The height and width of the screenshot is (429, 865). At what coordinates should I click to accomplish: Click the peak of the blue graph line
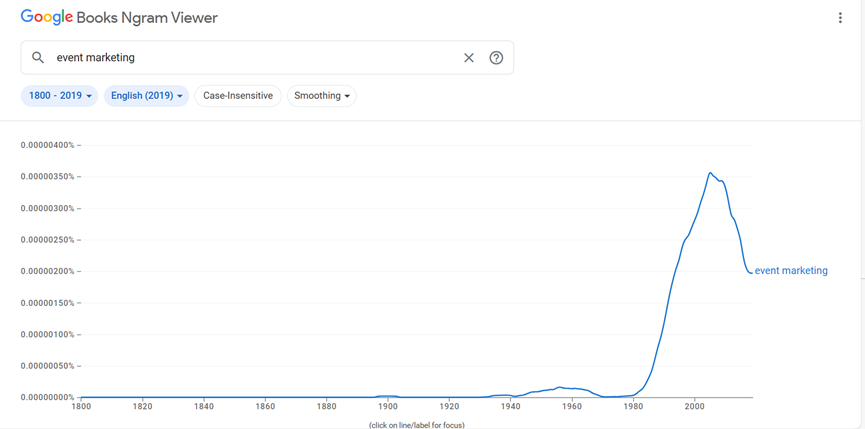(710, 173)
